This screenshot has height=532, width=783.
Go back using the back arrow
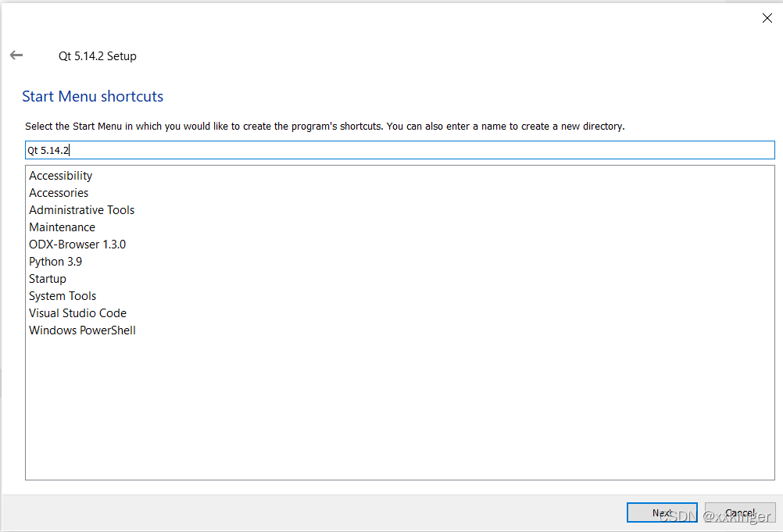pos(16,55)
